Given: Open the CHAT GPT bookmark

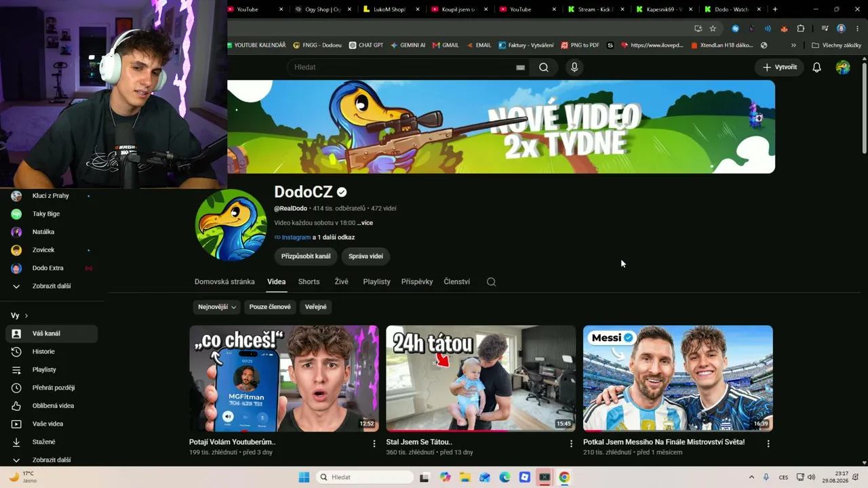Looking at the screenshot, I should coord(366,45).
